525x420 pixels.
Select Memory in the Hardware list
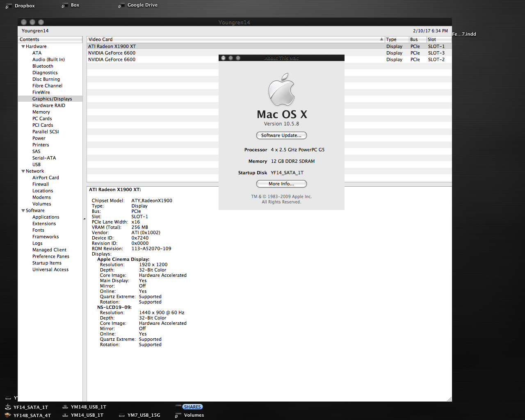pyautogui.click(x=41, y=112)
